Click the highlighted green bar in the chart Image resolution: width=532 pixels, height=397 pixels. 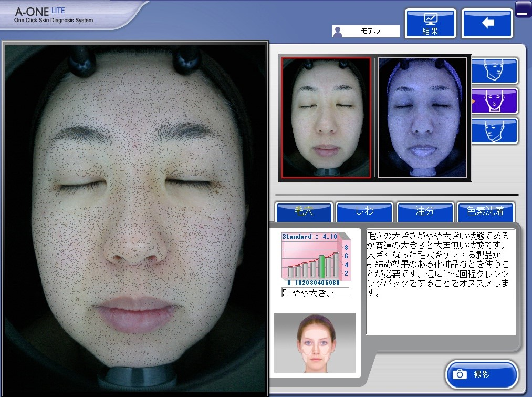[321, 266]
